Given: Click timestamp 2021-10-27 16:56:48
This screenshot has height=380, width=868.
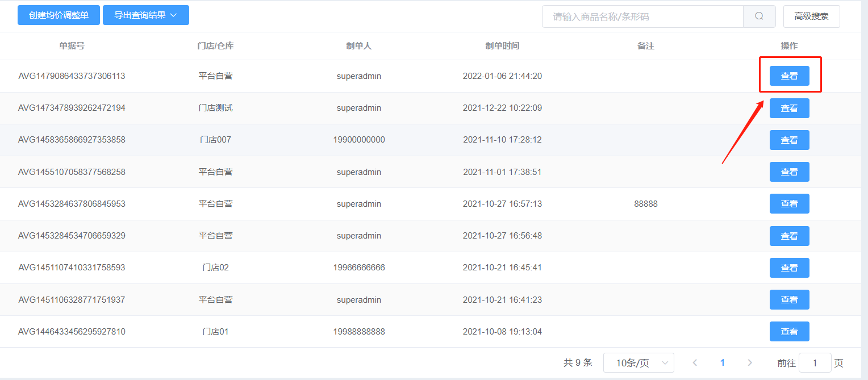Looking at the screenshot, I should click(502, 236).
